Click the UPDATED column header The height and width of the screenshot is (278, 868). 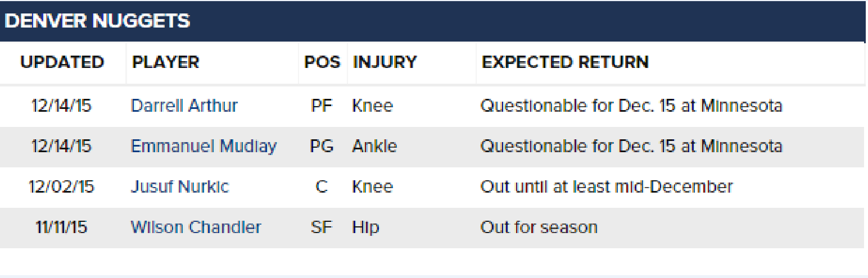[x=62, y=62]
